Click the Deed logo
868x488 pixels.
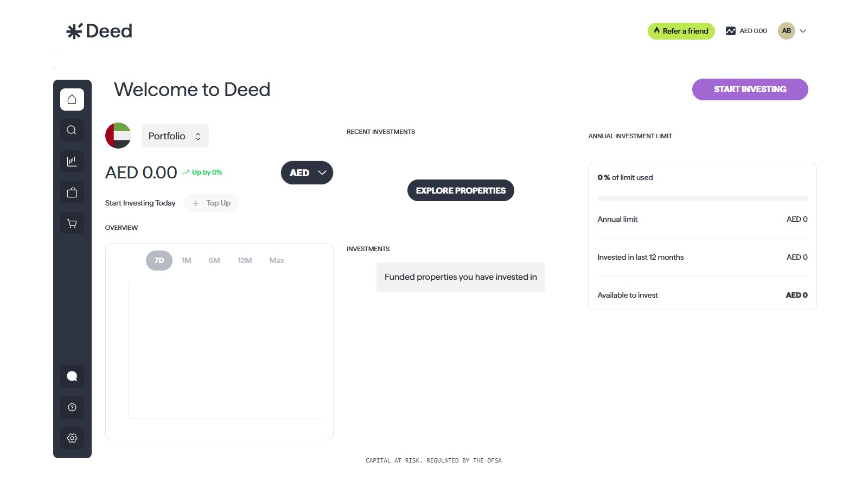[x=99, y=31]
